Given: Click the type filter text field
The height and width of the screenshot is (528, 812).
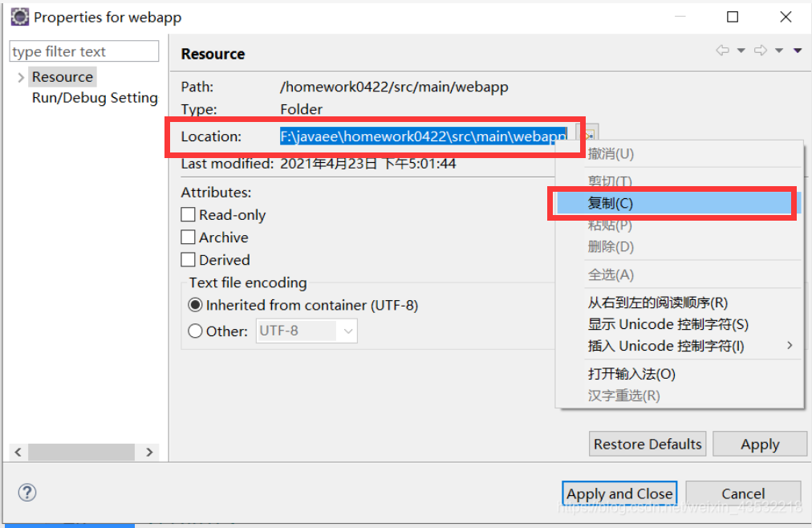Looking at the screenshot, I should pos(83,51).
